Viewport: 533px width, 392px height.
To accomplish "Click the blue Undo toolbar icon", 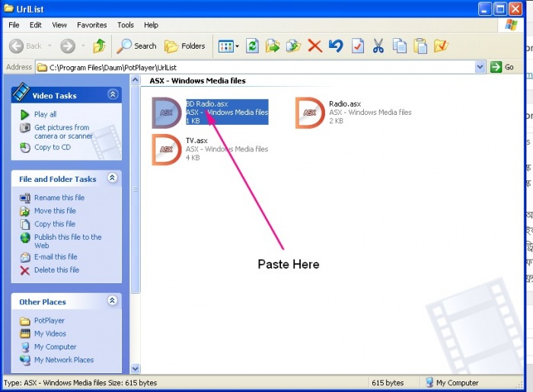I will pyautogui.click(x=336, y=46).
